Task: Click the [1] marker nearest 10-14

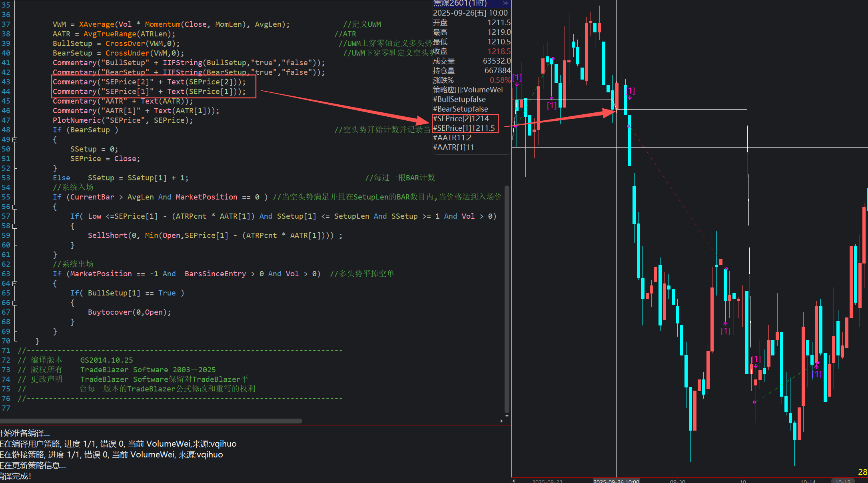Action: [816, 374]
